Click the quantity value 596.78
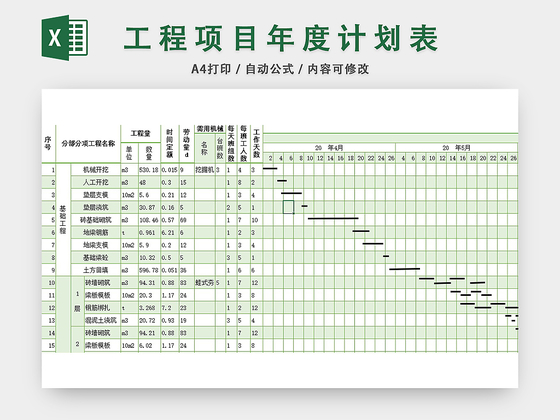The image size is (560, 420). tap(149, 270)
